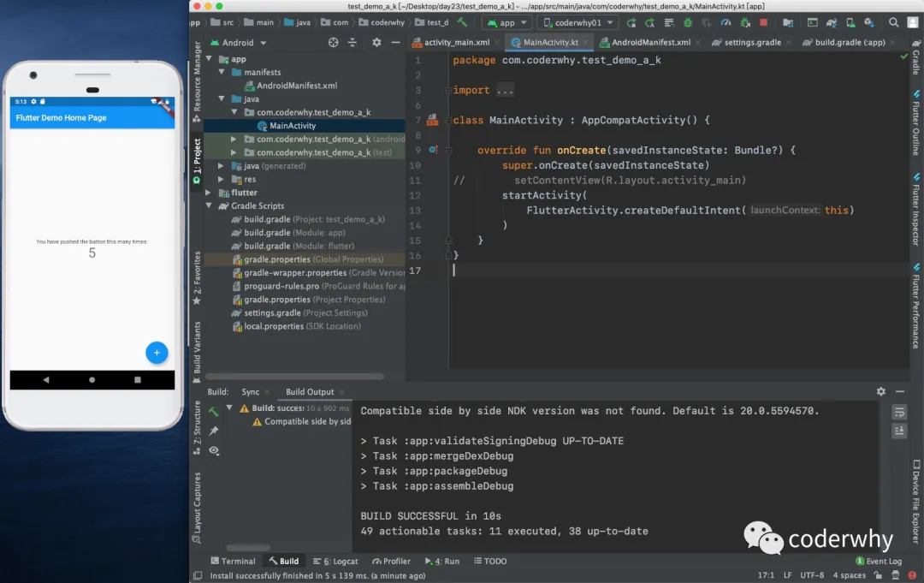This screenshot has width=924, height=583.
Task: Toggle the Flutter Outline side tab
Action: point(915,122)
